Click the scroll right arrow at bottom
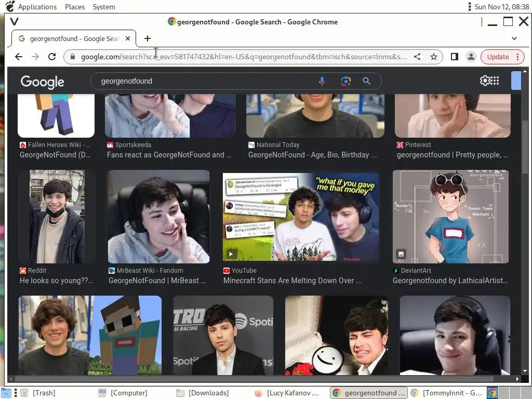The width and height of the screenshot is (532, 399). coord(517,379)
